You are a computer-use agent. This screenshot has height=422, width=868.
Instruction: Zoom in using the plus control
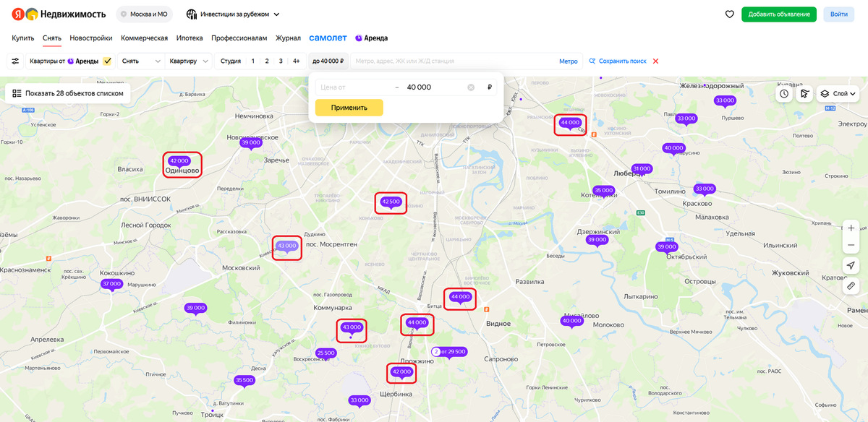(851, 227)
